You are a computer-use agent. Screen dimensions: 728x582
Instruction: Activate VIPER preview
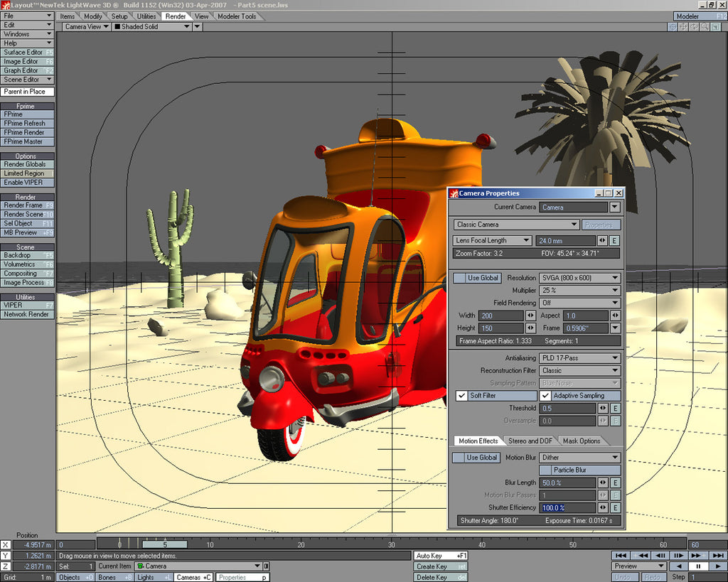click(27, 305)
